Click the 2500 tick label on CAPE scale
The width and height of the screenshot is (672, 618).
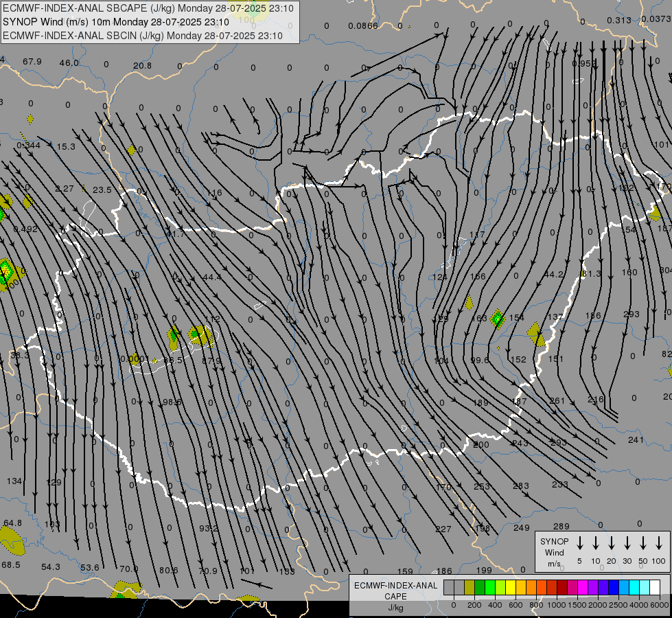point(618,605)
